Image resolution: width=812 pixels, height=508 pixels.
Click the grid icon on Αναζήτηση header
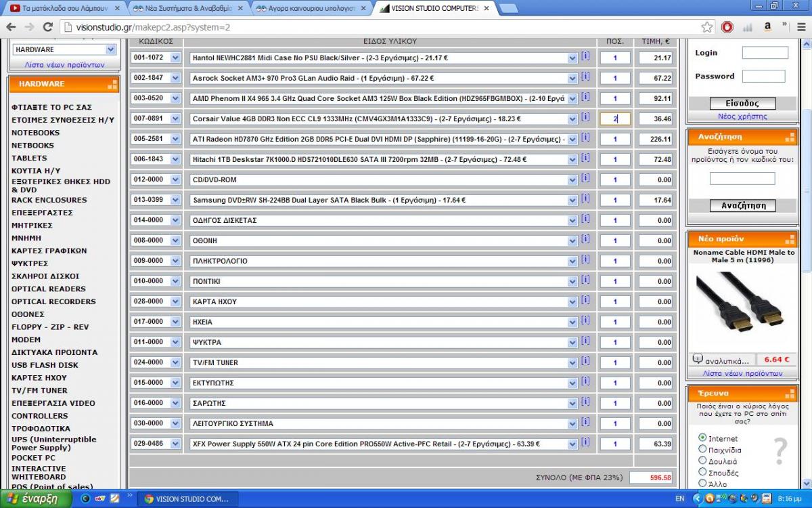pos(790,137)
